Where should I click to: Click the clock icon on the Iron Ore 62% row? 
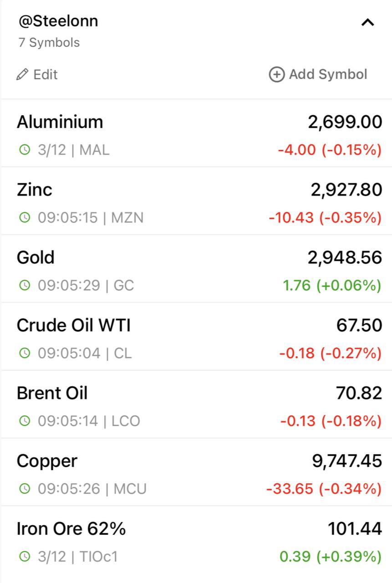(x=24, y=557)
